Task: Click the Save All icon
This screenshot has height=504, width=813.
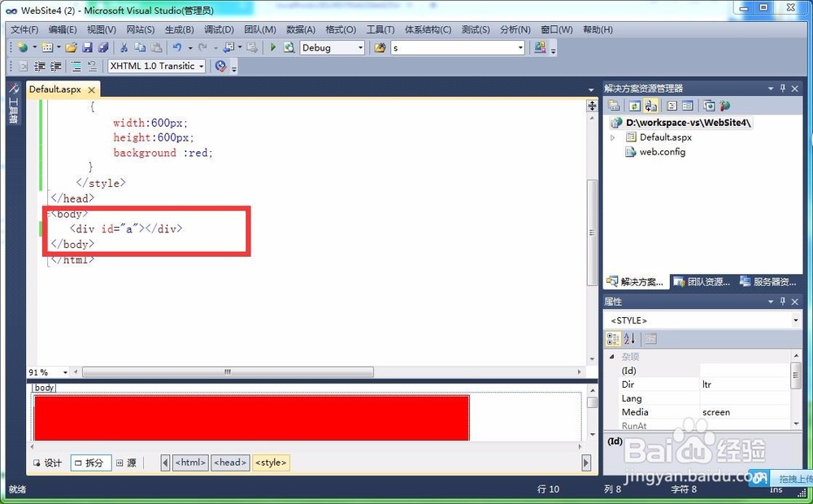Action: click(x=103, y=48)
